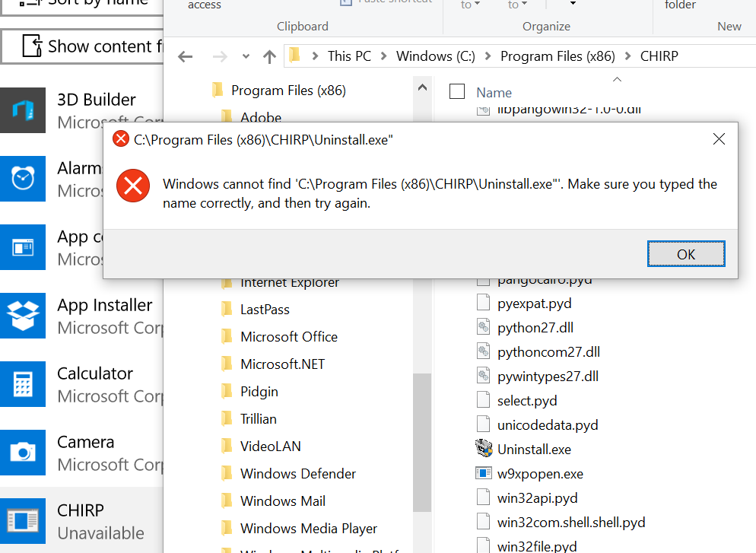Viewport: 756px width, 553px height.
Task: Tick the select-all checkbox beside Name
Action: [x=456, y=91]
